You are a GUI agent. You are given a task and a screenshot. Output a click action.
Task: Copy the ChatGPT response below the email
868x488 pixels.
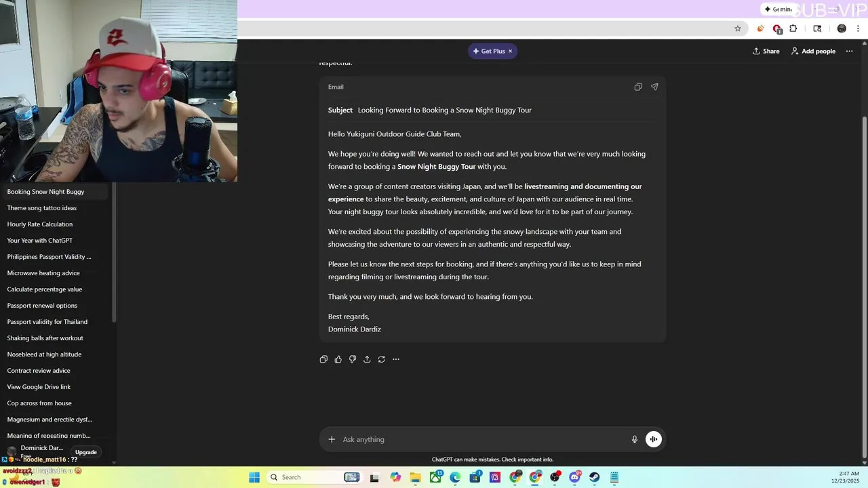pos(323,359)
